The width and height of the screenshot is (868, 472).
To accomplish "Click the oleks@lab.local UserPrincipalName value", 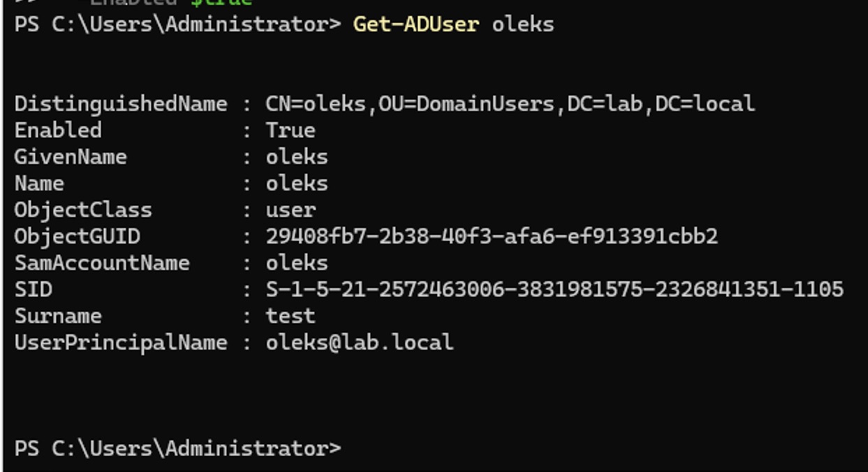I will coord(360,343).
